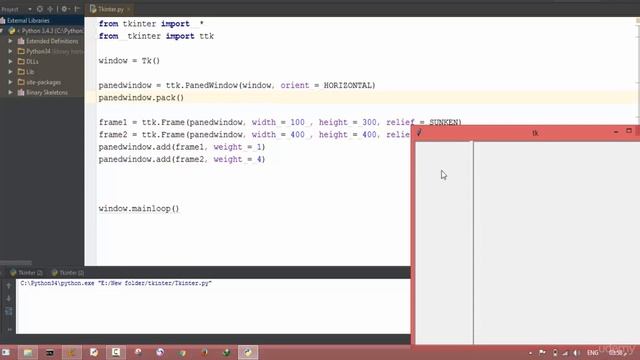Click the tk window feather icon
640x360 pixels.
419,132
